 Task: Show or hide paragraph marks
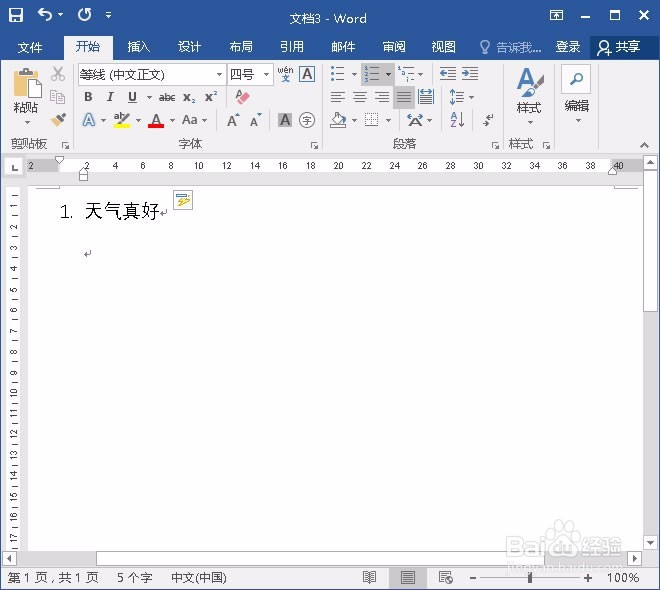click(488, 120)
